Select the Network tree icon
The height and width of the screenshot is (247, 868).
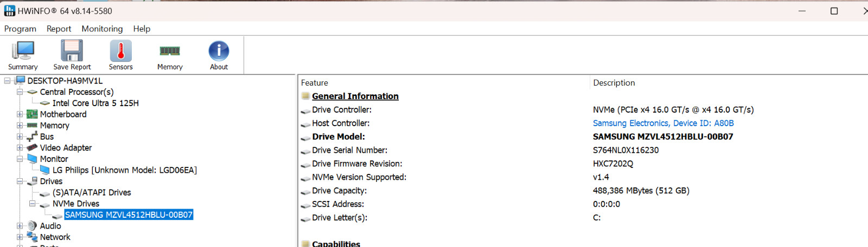(x=32, y=237)
